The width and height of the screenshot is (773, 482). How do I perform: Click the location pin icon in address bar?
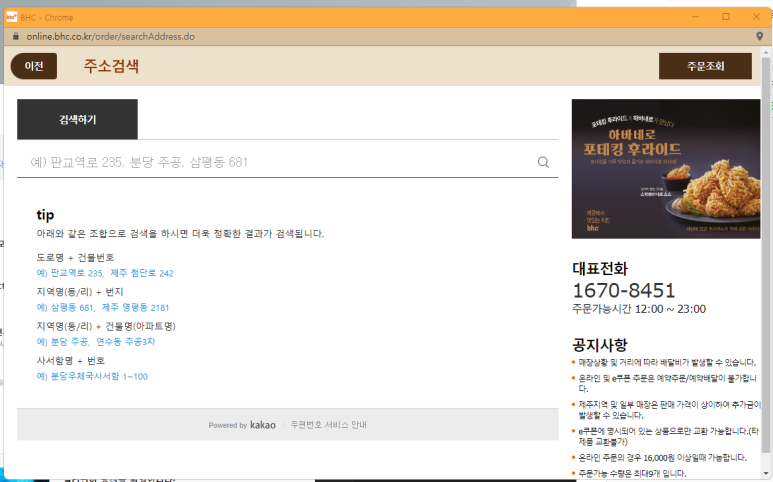760,36
